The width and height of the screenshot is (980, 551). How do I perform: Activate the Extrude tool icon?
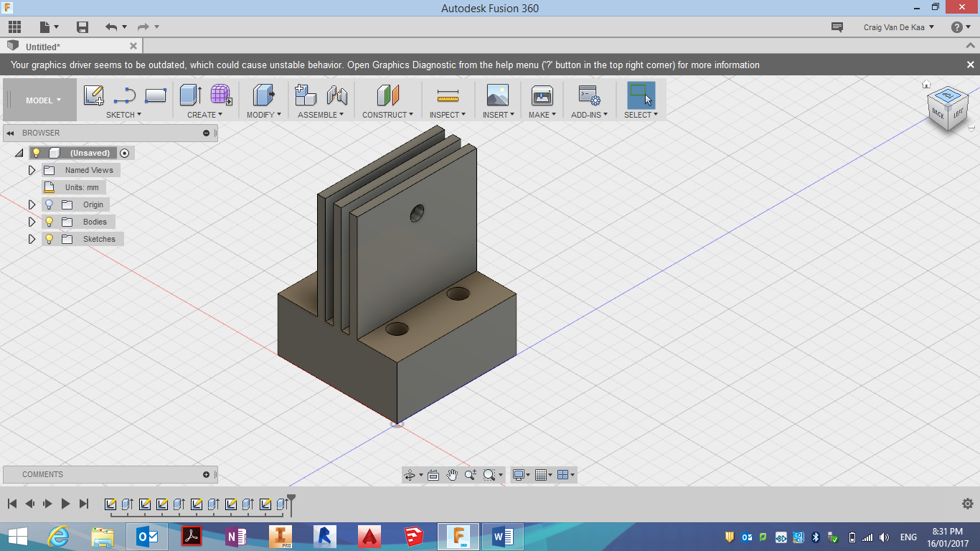[x=190, y=95]
